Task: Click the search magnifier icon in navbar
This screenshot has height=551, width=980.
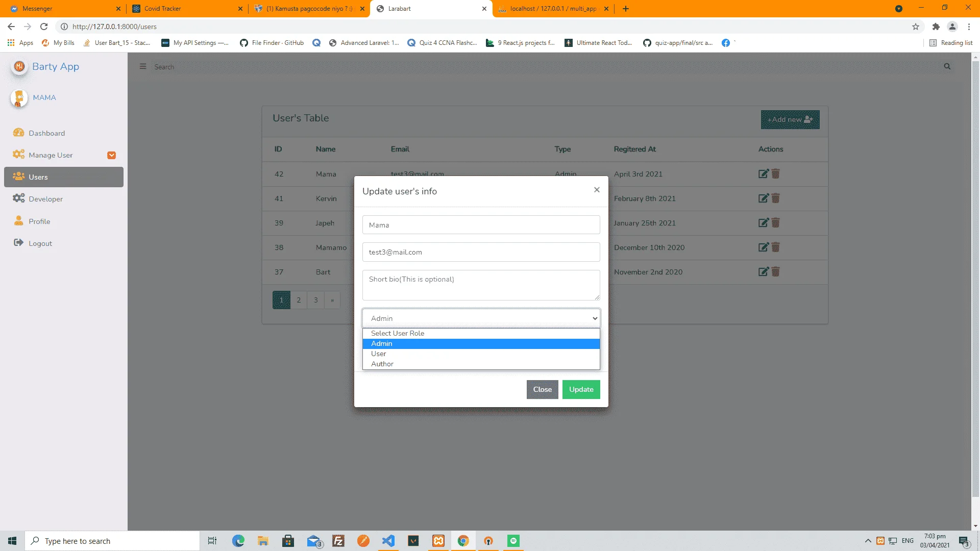Action: [x=947, y=66]
